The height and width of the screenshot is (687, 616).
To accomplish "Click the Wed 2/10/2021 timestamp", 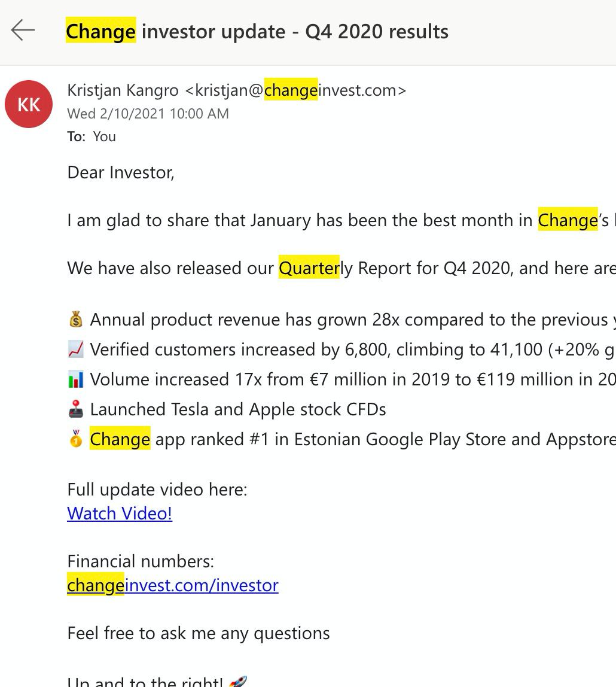I will [x=148, y=114].
